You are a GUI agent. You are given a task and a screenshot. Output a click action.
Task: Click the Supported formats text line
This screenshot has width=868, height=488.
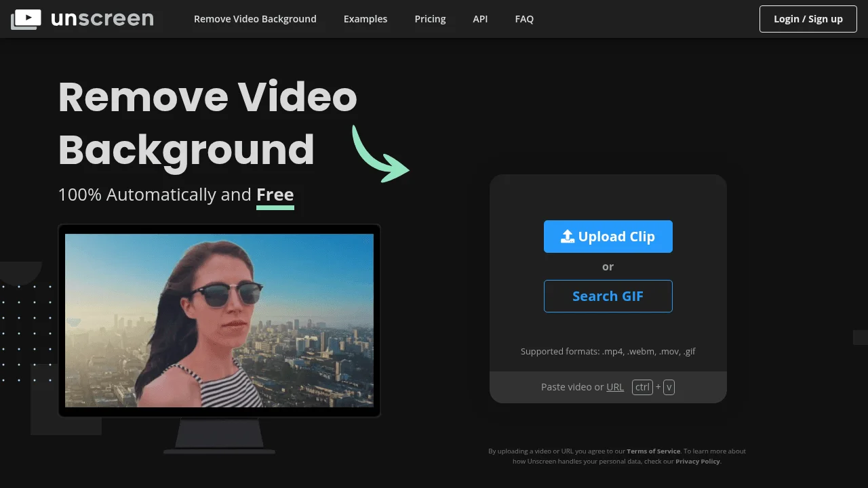608,351
